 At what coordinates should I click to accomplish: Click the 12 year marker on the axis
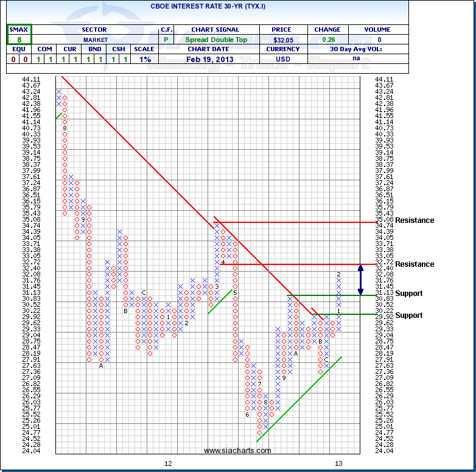coord(168,463)
